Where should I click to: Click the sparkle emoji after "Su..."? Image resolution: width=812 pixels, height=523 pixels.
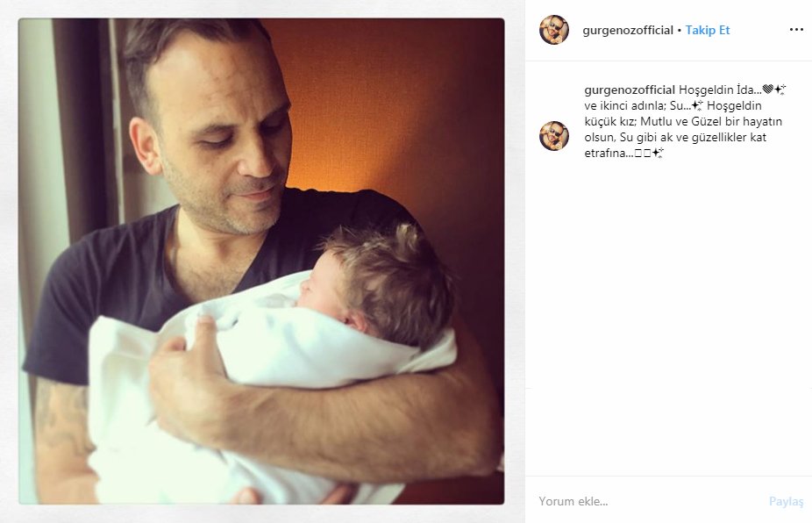[x=697, y=105]
